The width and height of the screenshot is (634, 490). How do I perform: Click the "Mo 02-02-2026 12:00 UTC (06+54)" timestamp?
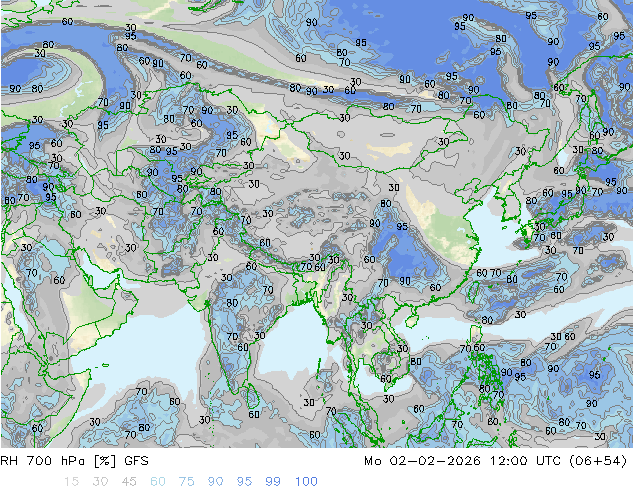(x=496, y=461)
